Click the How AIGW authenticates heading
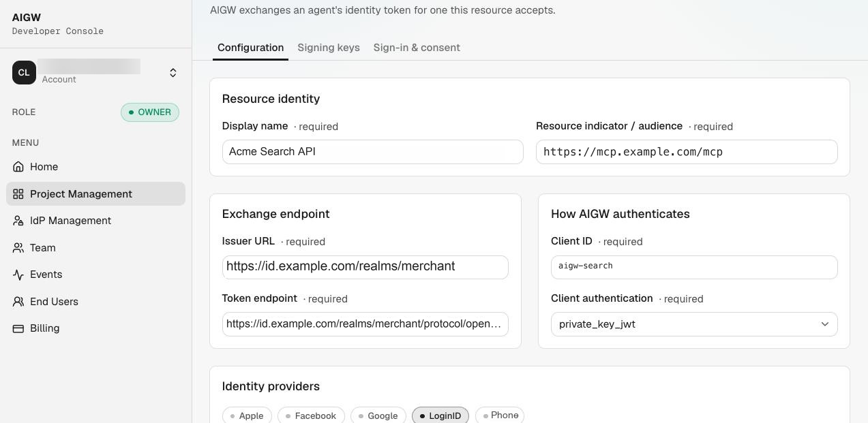The image size is (868, 423). click(x=620, y=214)
